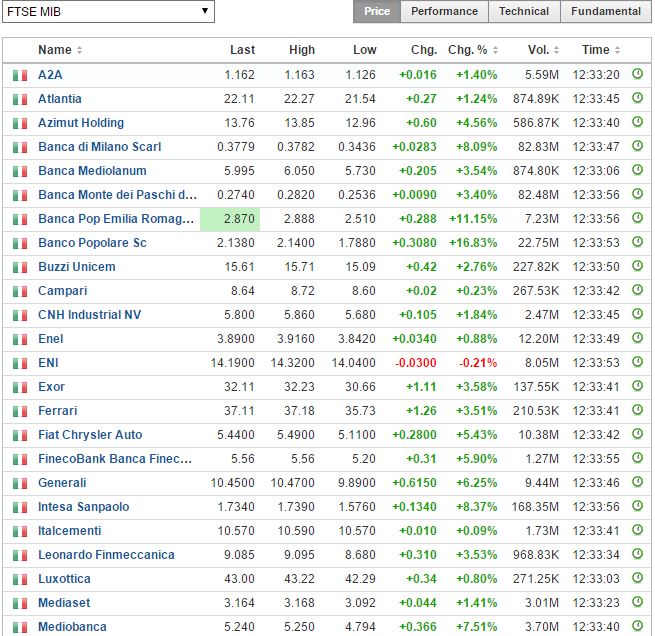Screen dimensions: 655x636
Task: Sort table by Time column
Action: click(601, 50)
